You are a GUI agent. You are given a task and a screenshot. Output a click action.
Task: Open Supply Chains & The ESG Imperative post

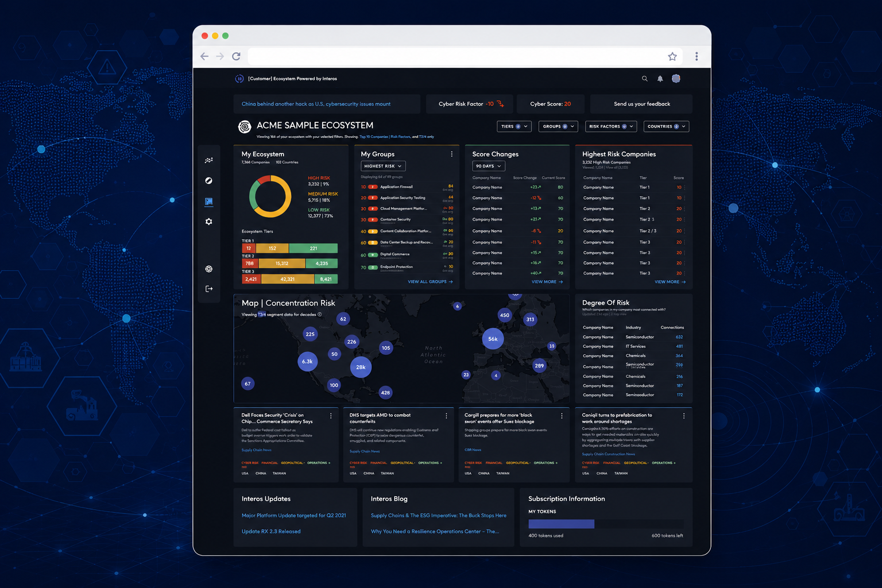(439, 516)
